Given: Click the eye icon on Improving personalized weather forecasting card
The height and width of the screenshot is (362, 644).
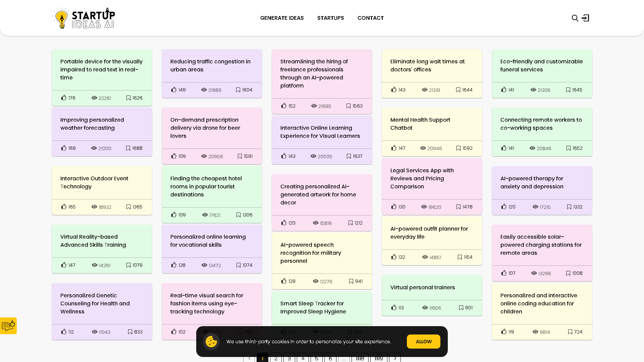Looking at the screenshot, I should [94, 148].
